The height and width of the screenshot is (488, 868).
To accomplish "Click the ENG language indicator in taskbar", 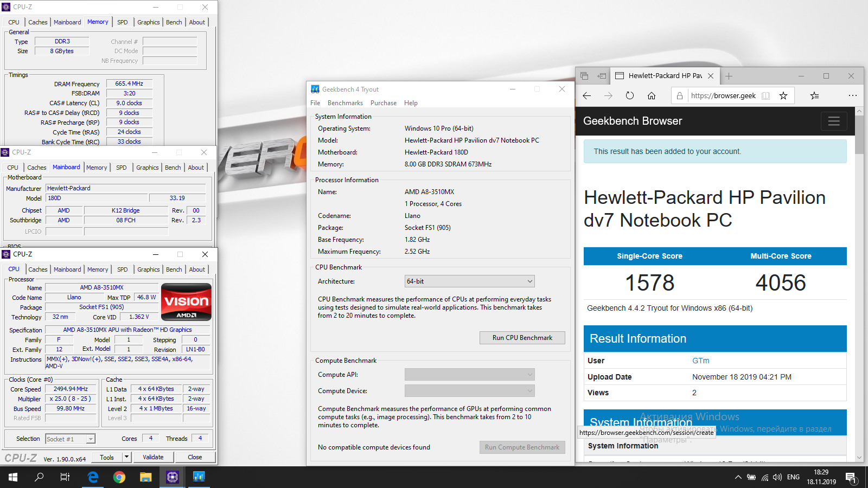I will coord(793,477).
